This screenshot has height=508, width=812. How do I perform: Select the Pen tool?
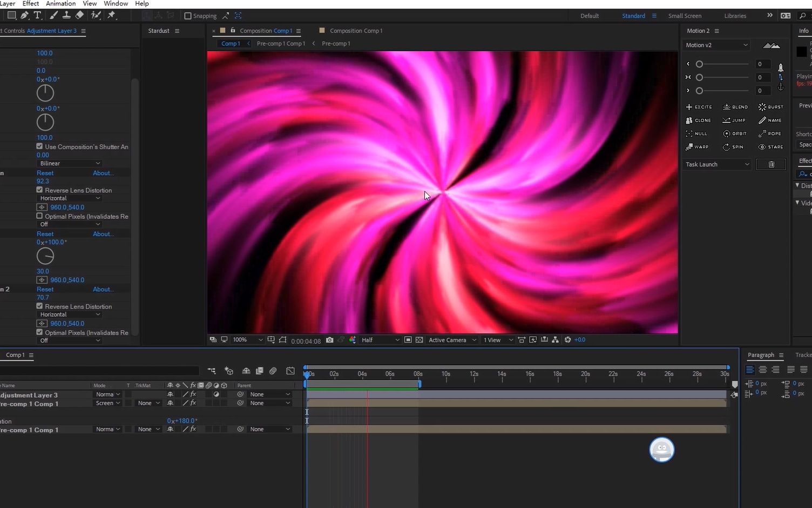tap(24, 15)
